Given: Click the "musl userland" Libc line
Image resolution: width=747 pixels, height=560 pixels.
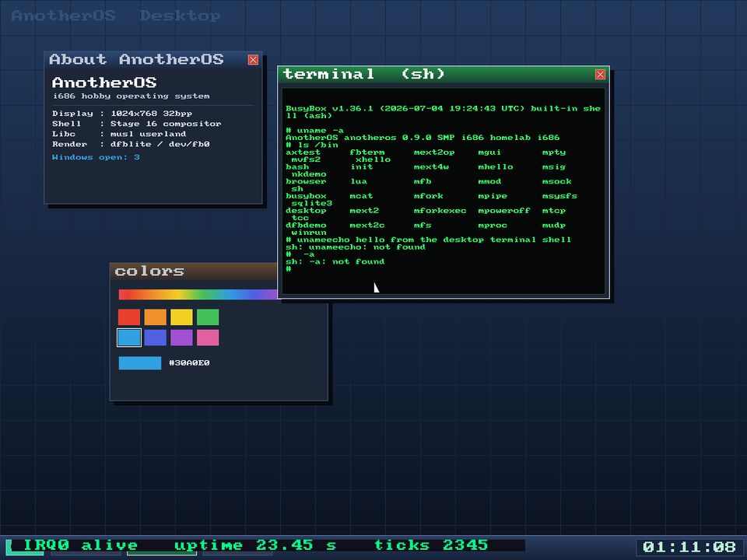Looking at the screenshot, I should tap(119, 134).
